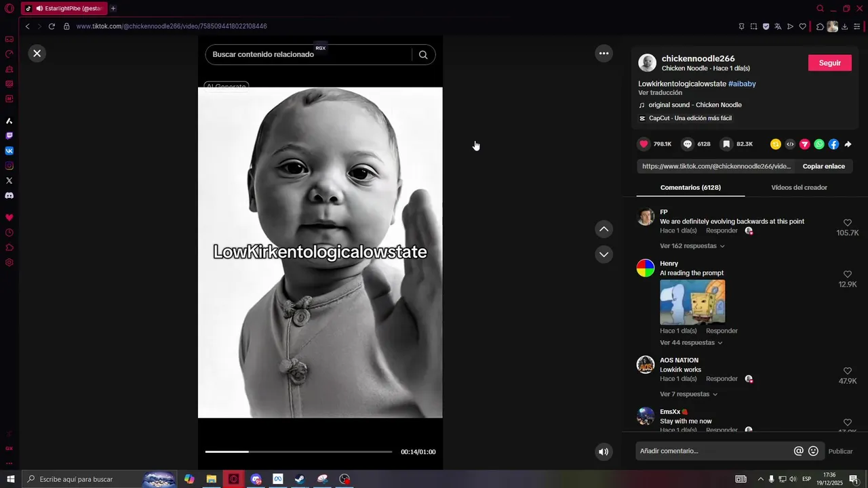Open the three-dots more options menu
The height and width of the screenshot is (488, 868).
pyautogui.click(x=604, y=54)
